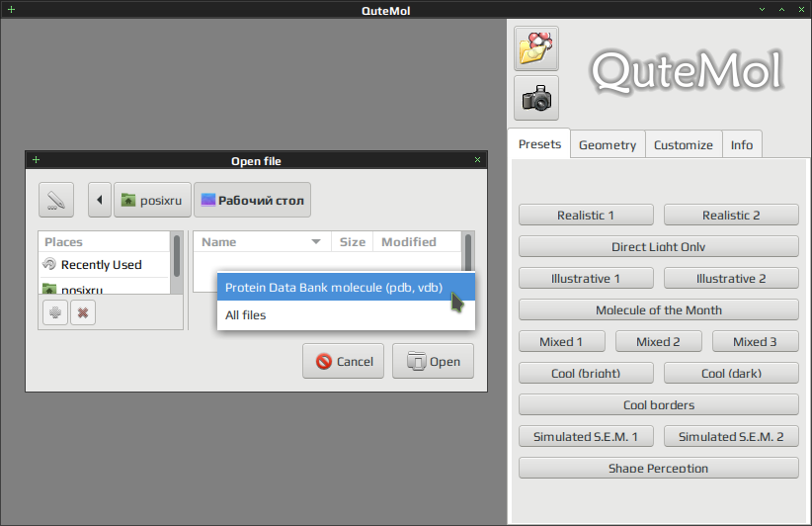Apply Molecule of the Month preset
This screenshot has width=812, height=526.
tap(659, 309)
